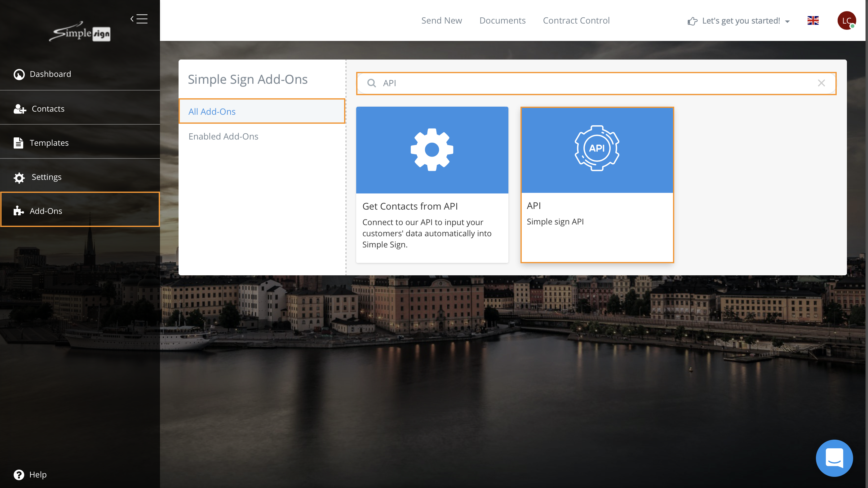Clear the search with the X icon
Viewport: 868px width, 488px height.
coord(821,83)
